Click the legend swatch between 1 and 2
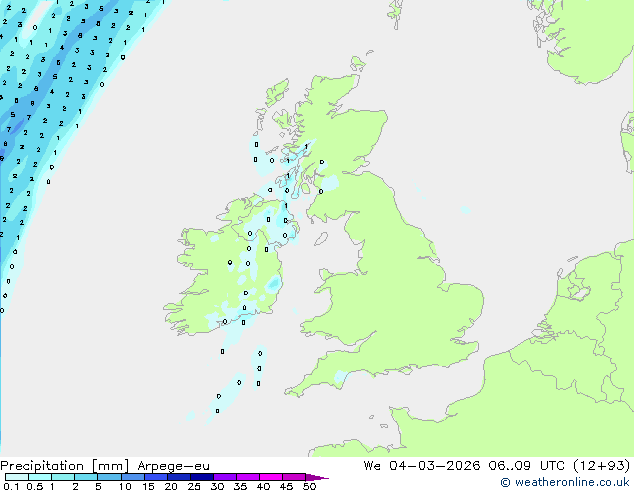 (63, 477)
